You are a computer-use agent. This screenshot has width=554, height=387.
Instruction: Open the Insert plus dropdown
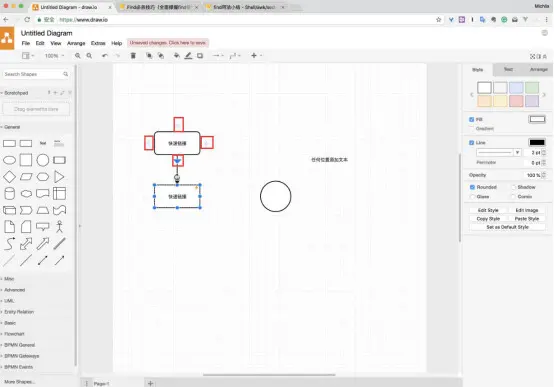coord(257,55)
